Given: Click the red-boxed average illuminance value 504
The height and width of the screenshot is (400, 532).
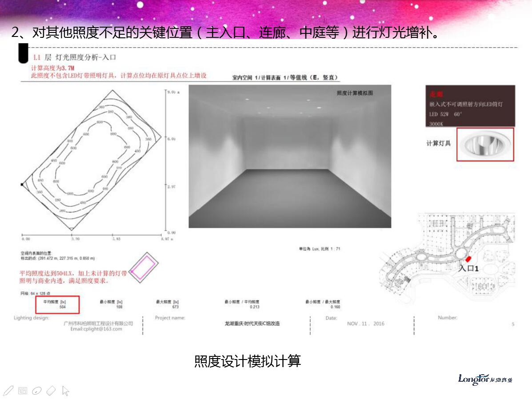Looking at the screenshot, I should pyautogui.click(x=57, y=304).
